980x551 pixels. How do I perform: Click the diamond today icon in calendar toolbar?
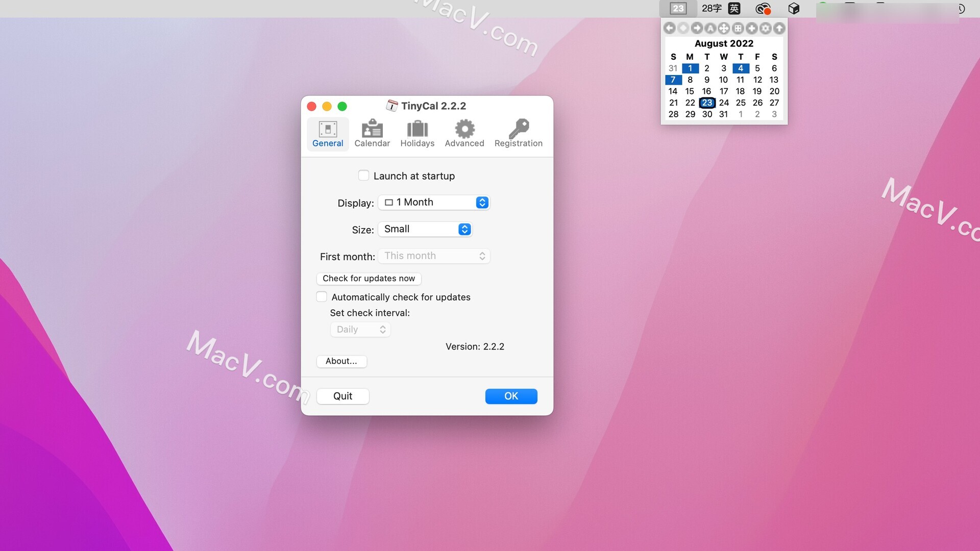pyautogui.click(x=683, y=29)
